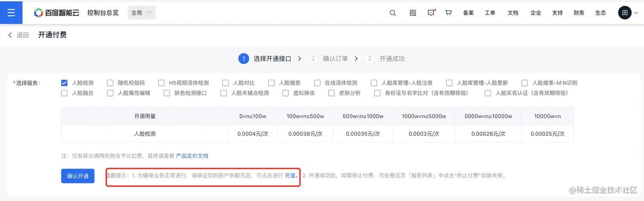Check the 肤色检测接口 checkbox
Image resolution: width=644 pixels, height=201 pixels.
167,93
